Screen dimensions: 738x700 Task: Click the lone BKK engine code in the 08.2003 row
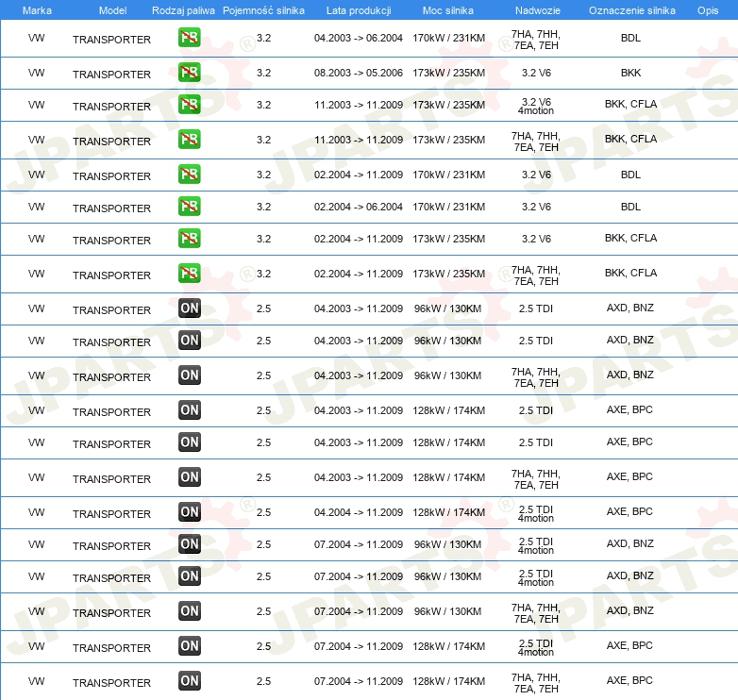(x=630, y=73)
